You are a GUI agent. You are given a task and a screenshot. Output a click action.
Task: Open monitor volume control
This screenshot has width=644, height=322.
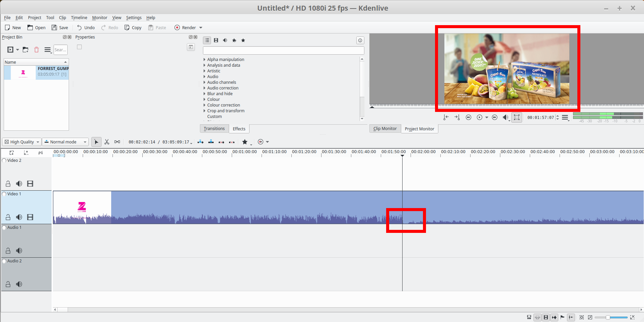tap(506, 117)
